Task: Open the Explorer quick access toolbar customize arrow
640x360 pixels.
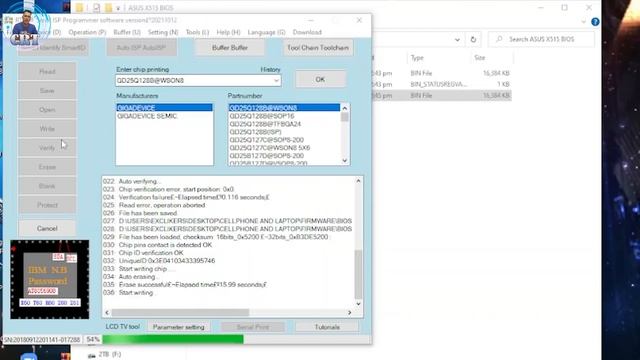Action: click(x=118, y=8)
